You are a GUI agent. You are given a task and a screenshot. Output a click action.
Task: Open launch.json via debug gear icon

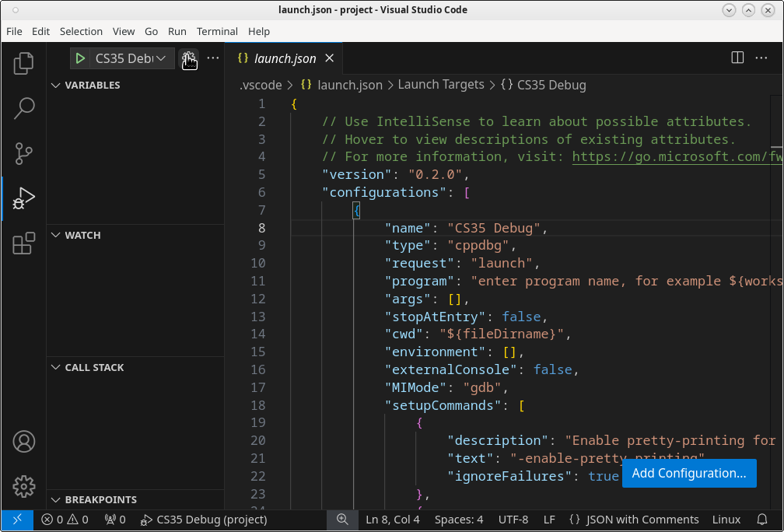(189, 58)
